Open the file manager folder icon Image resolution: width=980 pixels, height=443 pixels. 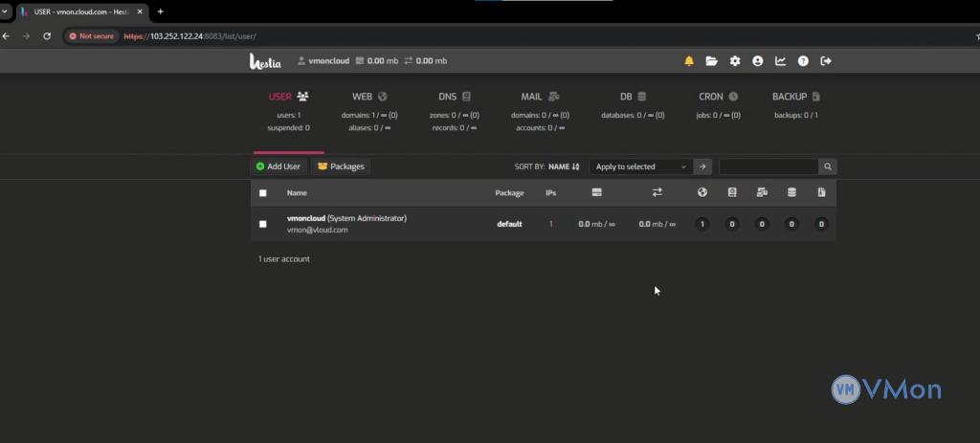click(712, 61)
